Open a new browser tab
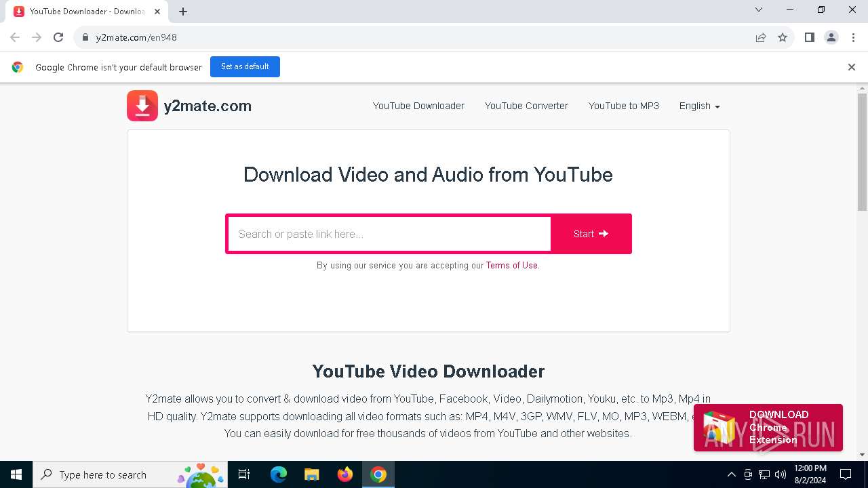This screenshot has width=868, height=488. pyautogui.click(x=183, y=12)
